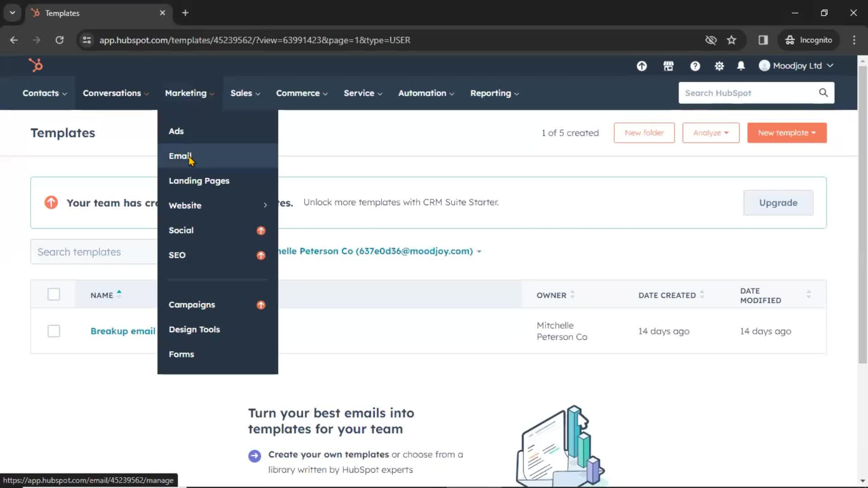The height and width of the screenshot is (488, 868).
Task: Click the Upgrade rocket icon in banner
Action: (x=51, y=202)
